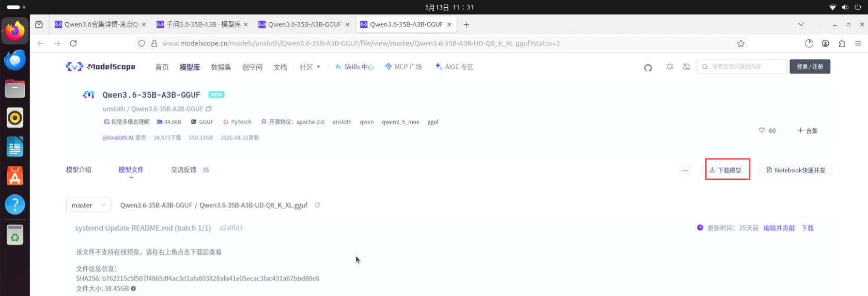The height and width of the screenshot is (296, 868).
Task: Click the 下载模型 button
Action: pyautogui.click(x=727, y=169)
